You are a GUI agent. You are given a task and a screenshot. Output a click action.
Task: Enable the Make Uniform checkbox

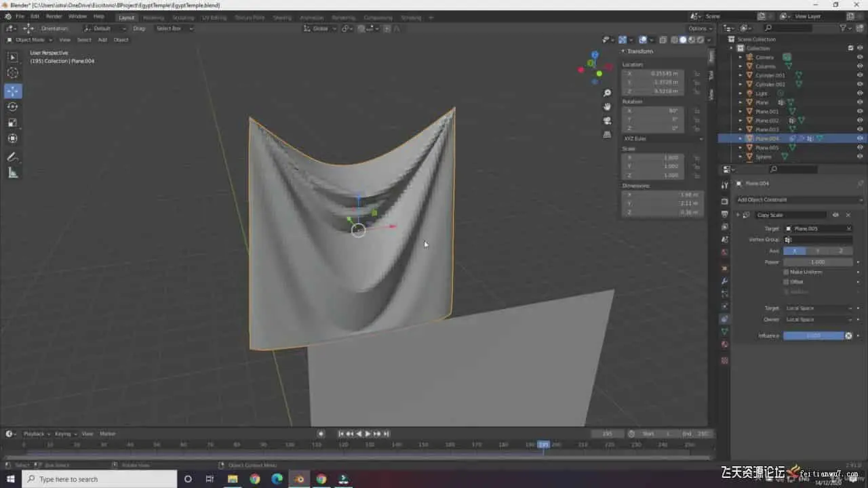tap(786, 272)
